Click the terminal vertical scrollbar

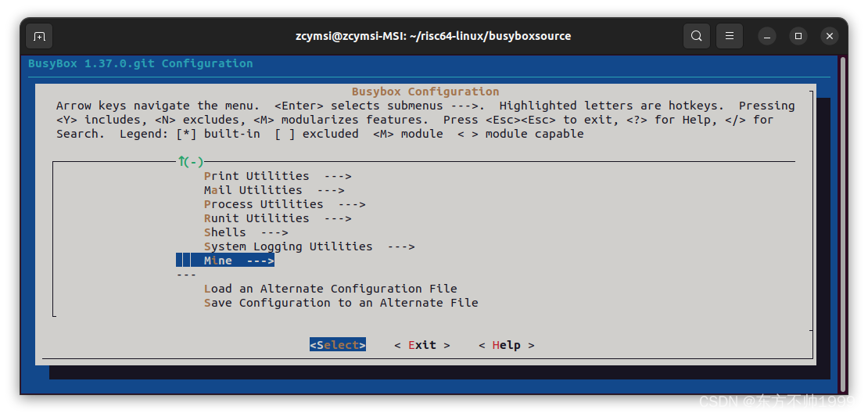pos(843,224)
